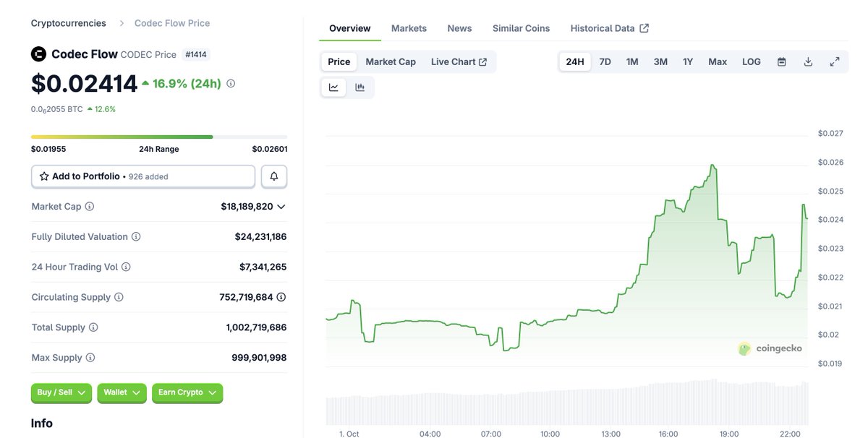Click the 1,002,719,686 total supply value
The width and height of the screenshot is (868, 438).
click(x=256, y=327)
